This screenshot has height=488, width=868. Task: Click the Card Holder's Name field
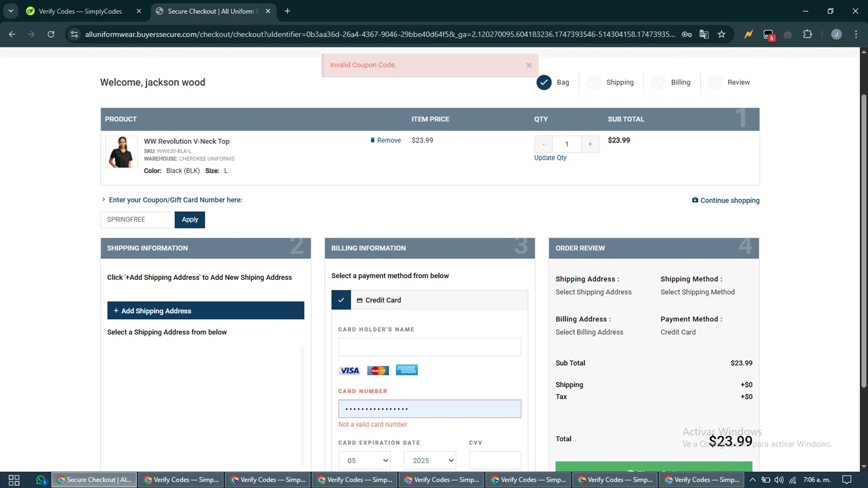tap(429, 347)
